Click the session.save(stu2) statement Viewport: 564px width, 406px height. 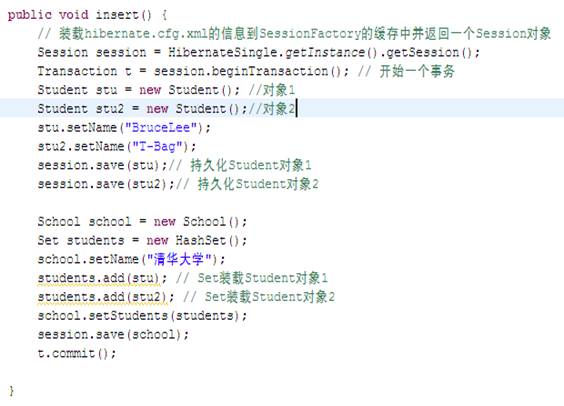(x=106, y=184)
